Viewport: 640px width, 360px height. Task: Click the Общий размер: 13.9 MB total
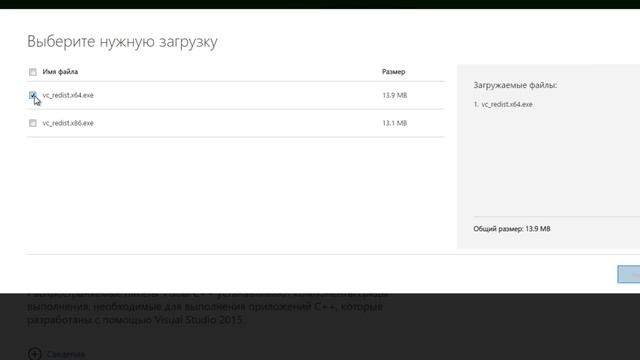pos(512,229)
